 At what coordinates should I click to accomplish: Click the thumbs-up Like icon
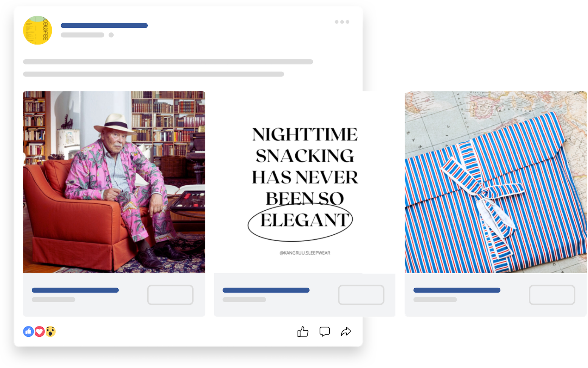coord(302,332)
